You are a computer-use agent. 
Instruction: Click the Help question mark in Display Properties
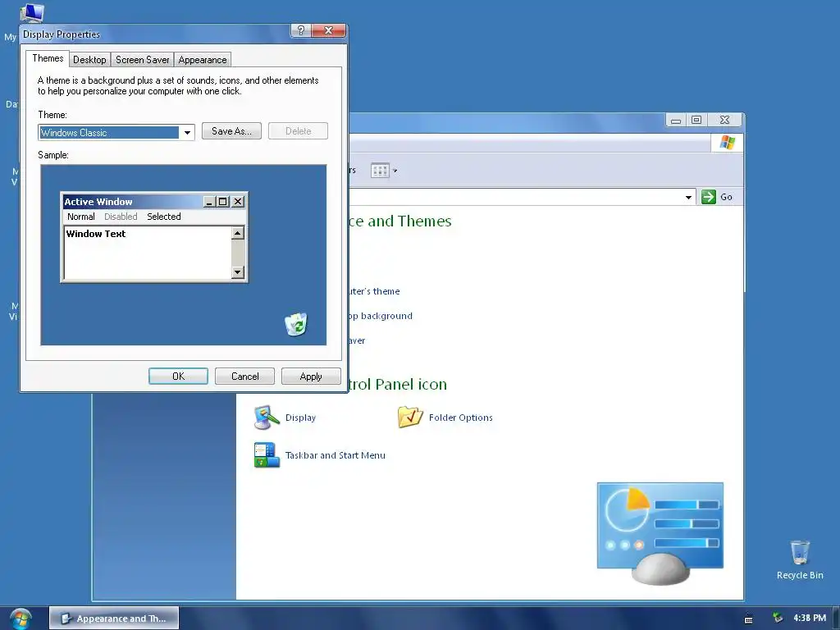click(x=300, y=30)
